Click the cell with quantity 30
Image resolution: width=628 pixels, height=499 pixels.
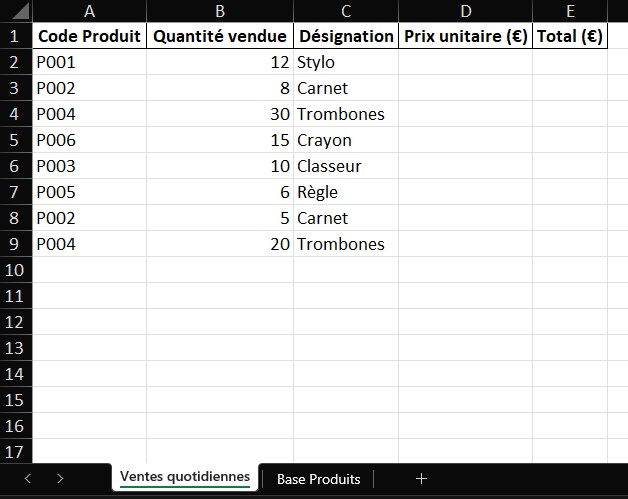tap(220, 114)
